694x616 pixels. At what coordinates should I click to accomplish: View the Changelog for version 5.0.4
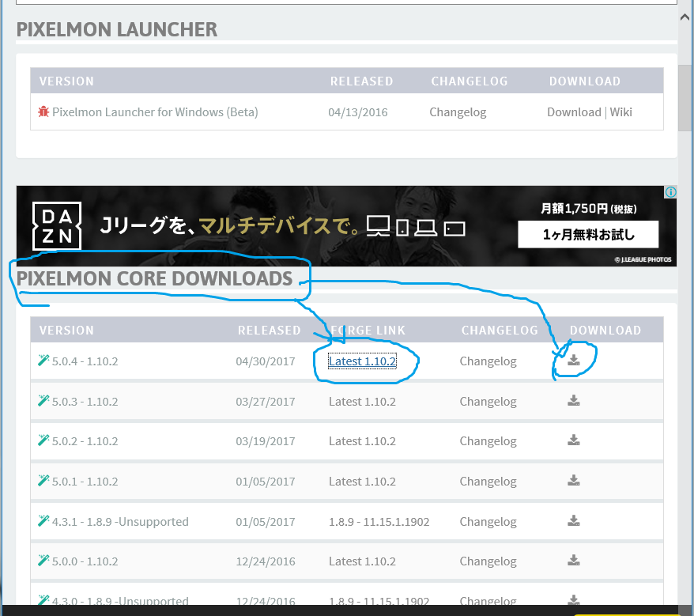click(x=488, y=362)
